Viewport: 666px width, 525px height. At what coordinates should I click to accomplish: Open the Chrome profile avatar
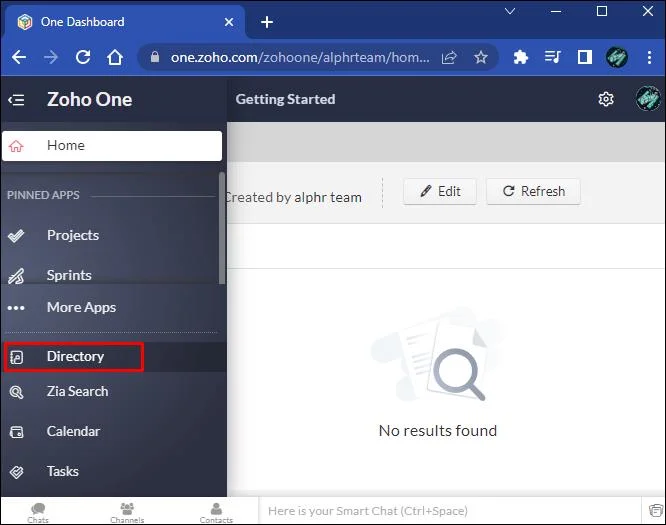[617, 57]
